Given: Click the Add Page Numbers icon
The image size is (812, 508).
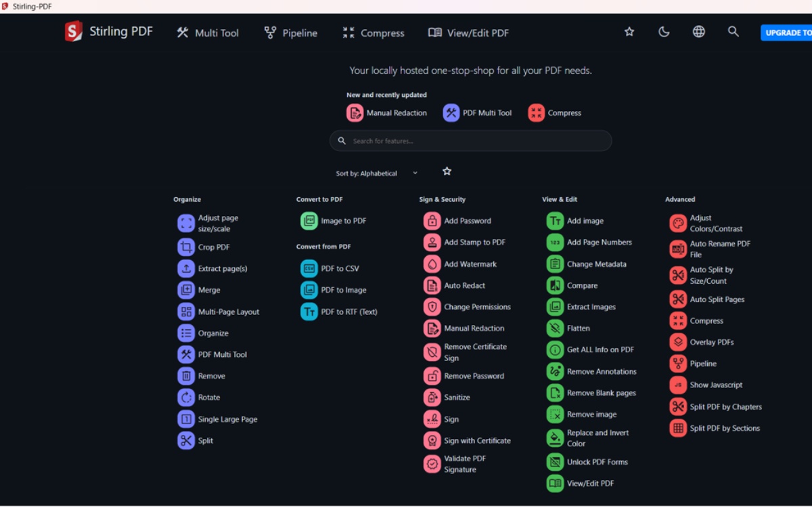Looking at the screenshot, I should (x=555, y=242).
